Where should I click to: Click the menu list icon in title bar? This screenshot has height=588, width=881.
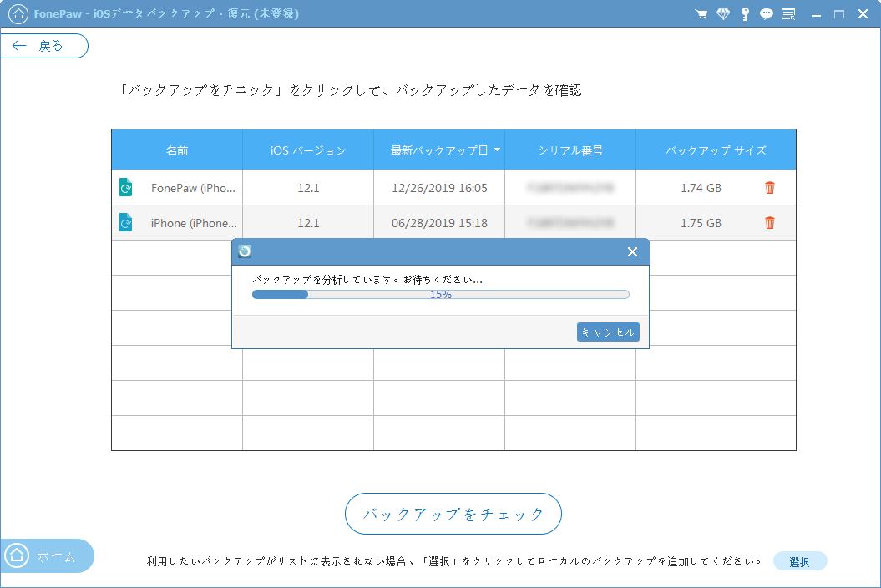(788, 13)
